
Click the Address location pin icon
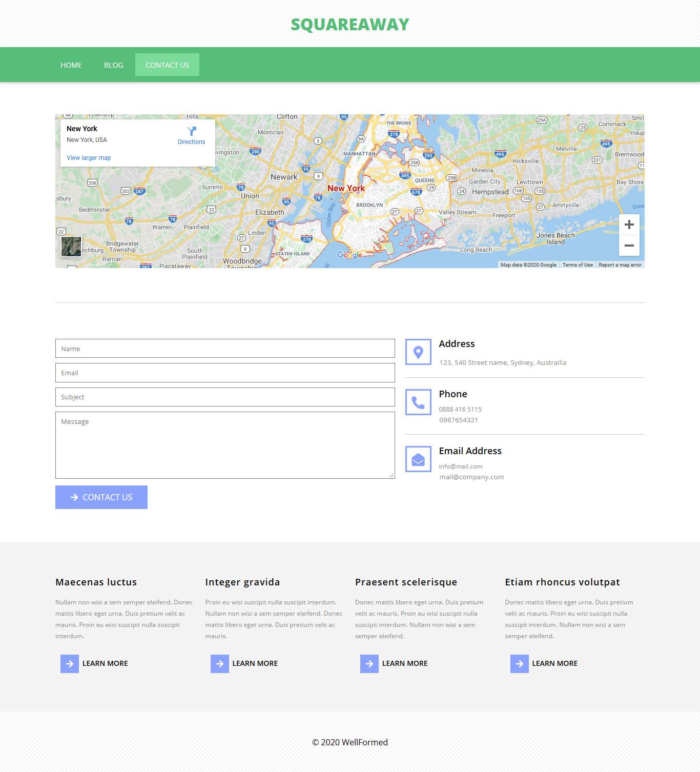(418, 352)
